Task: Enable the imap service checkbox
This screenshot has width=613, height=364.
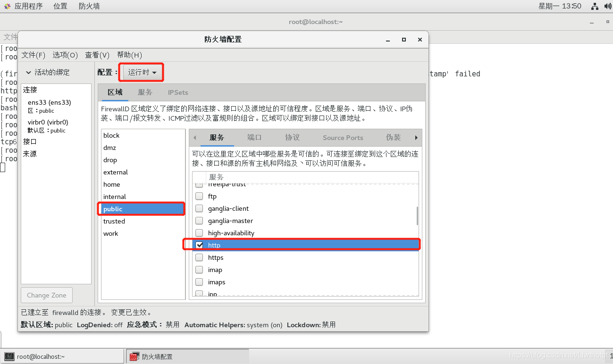Action: (199, 270)
